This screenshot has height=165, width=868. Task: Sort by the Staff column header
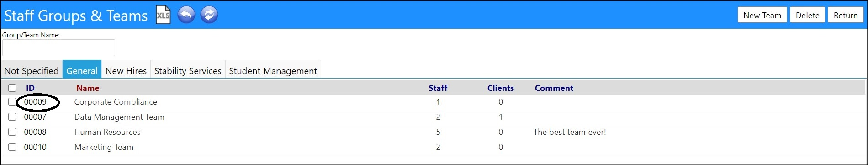(x=438, y=88)
